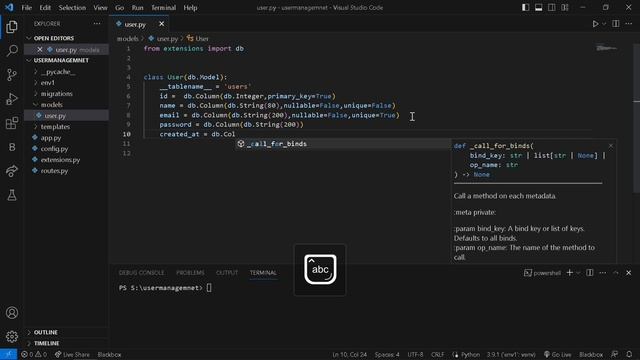This screenshot has width=640, height=360.
Task: Open the Help menu
Action: pyautogui.click(x=190, y=8)
